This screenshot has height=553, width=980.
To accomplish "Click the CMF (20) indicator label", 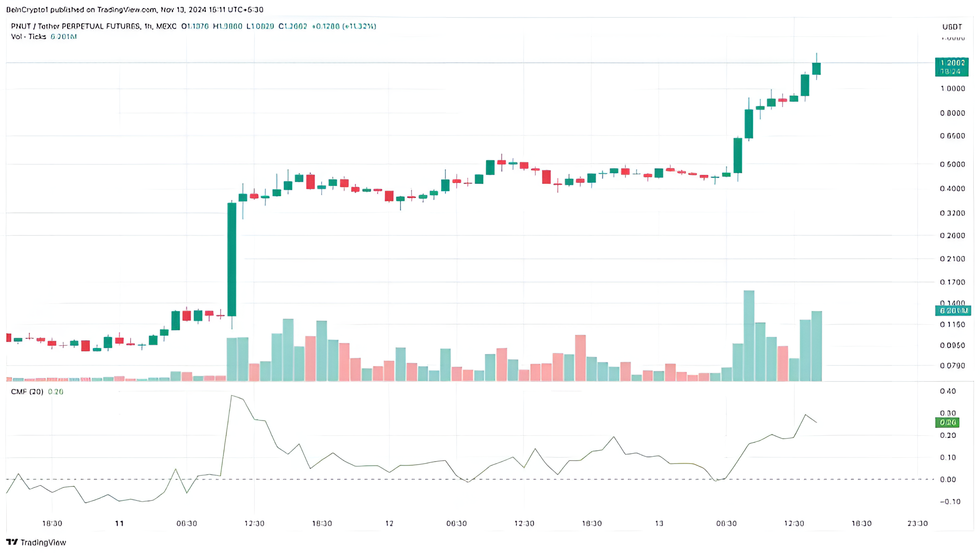I will click(27, 391).
